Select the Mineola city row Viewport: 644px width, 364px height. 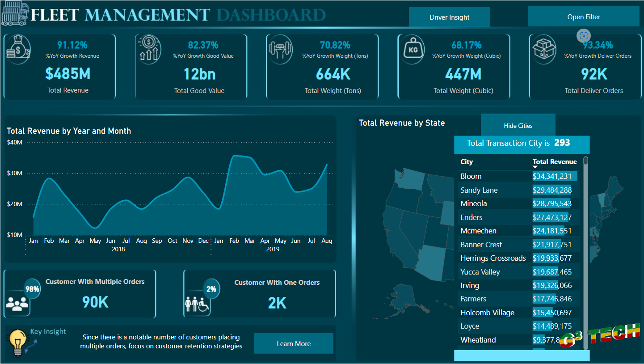click(x=519, y=203)
